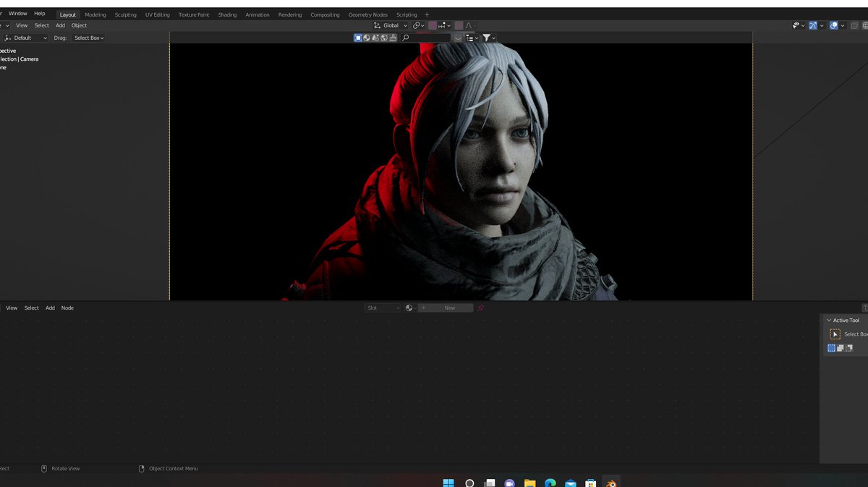Viewport: 868px width, 487px height.
Task: Open the node editor Select menu
Action: pos(32,308)
